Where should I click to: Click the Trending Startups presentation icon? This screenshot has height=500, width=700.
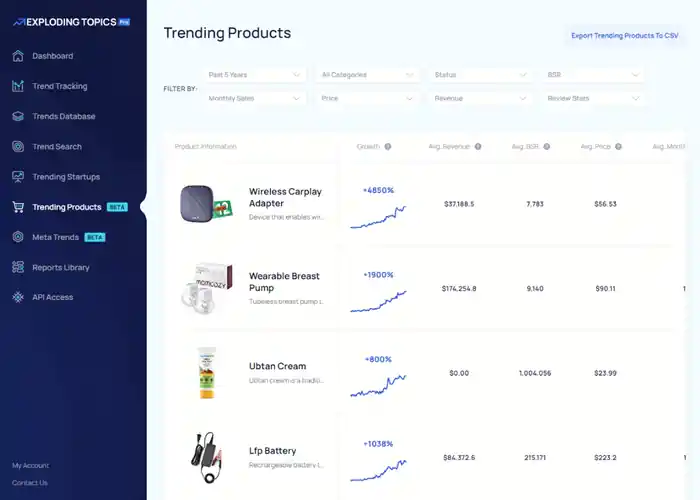tap(18, 177)
